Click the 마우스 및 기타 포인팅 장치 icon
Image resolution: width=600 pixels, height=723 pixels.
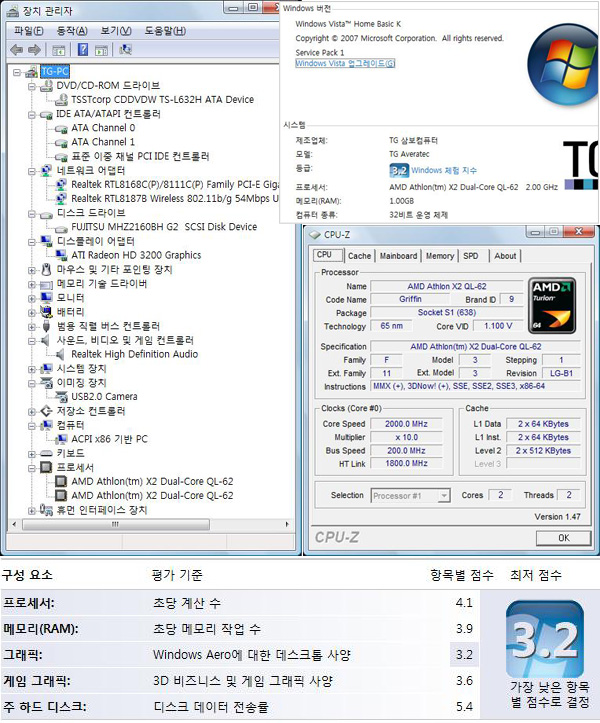46,269
